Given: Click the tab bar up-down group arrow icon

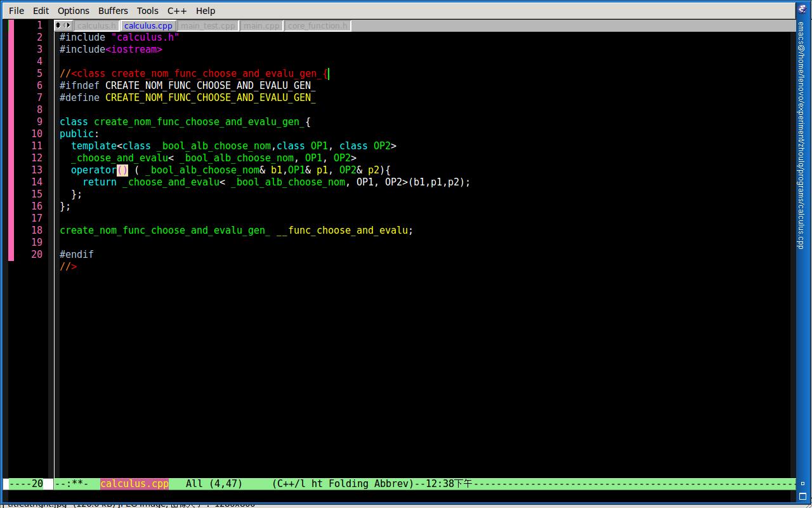Looking at the screenshot, I should [58, 25].
